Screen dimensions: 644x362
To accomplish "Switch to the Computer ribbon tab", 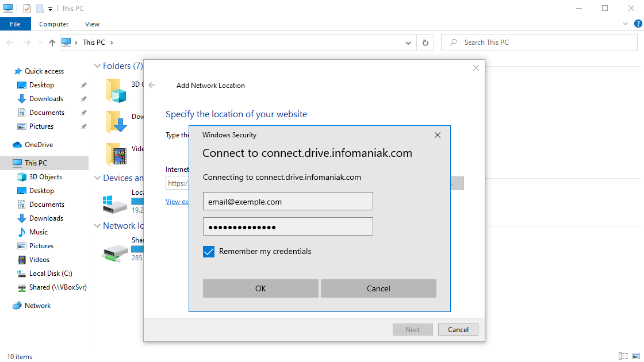I will [53, 24].
